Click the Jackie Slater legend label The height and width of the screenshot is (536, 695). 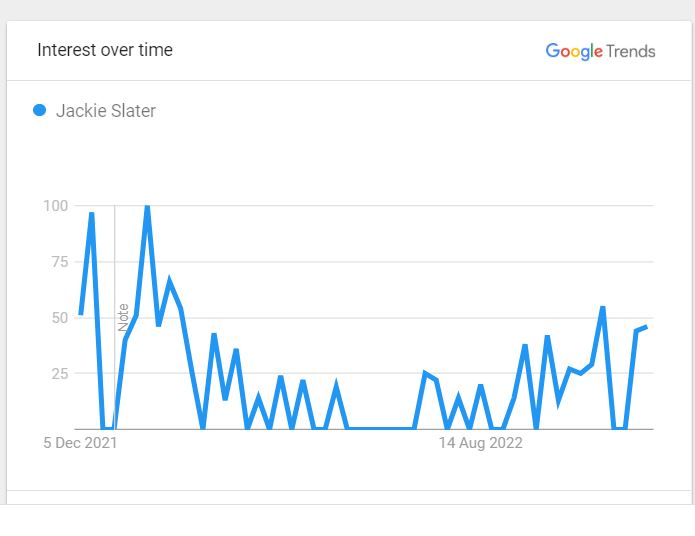click(105, 110)
